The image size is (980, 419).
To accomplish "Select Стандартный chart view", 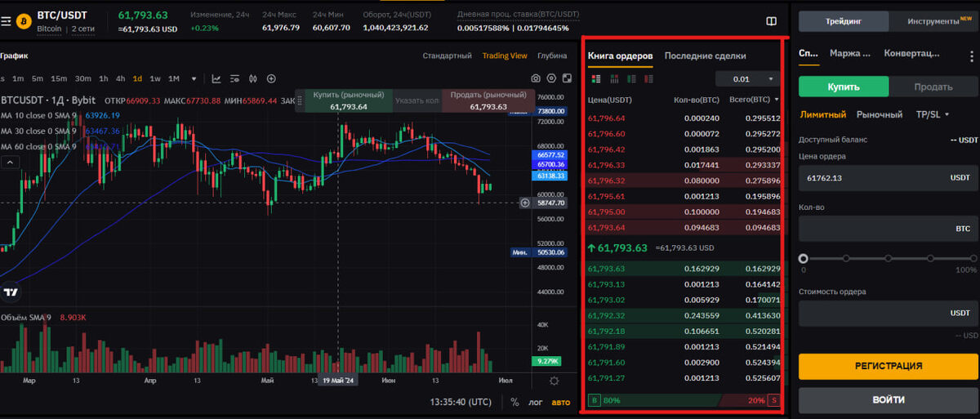I will point(447,56).
